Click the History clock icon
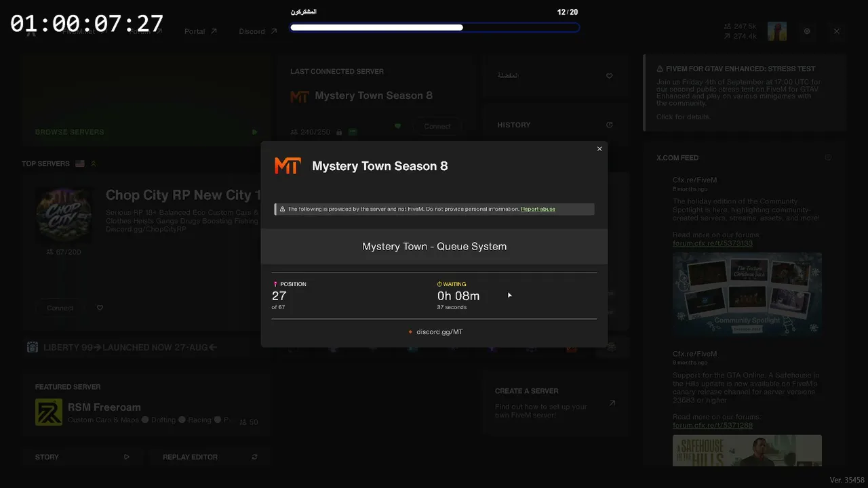868x488 pixels. coord(609,125)
